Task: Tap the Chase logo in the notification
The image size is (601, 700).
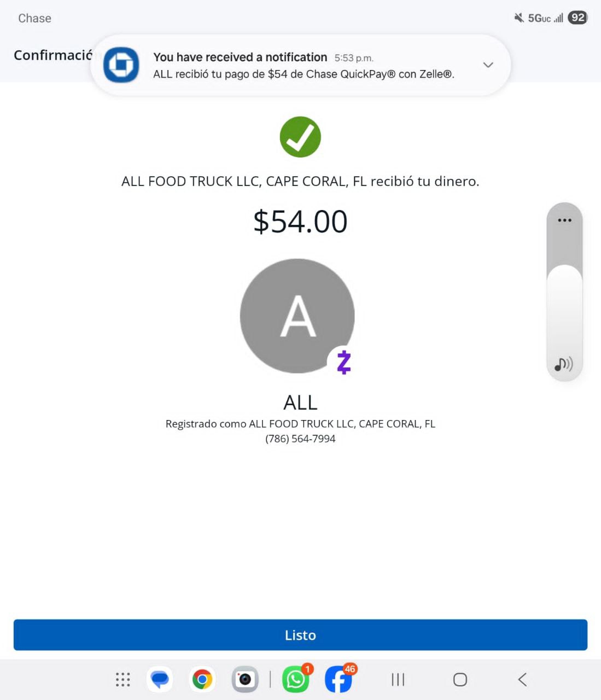Action: [x=121, y=65]
